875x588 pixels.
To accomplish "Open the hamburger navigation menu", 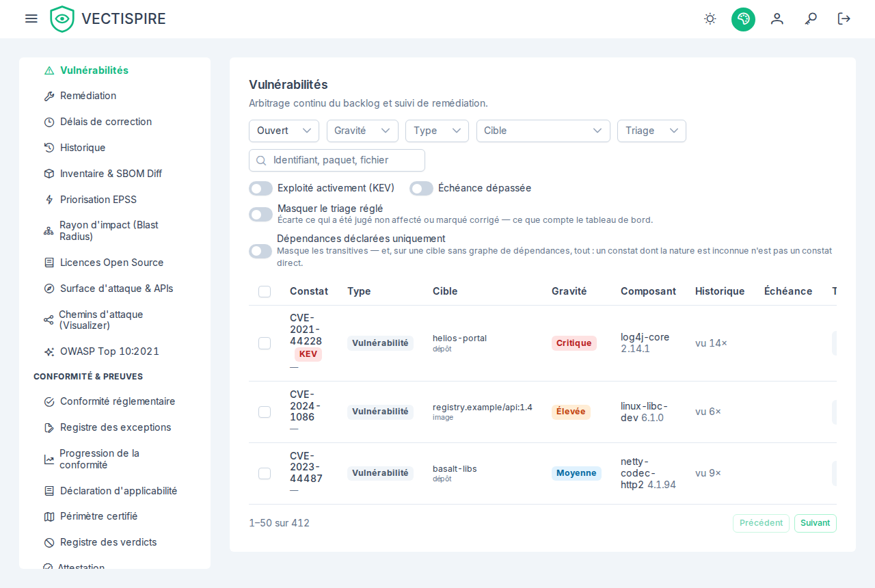I will click(x=31, y=18).
